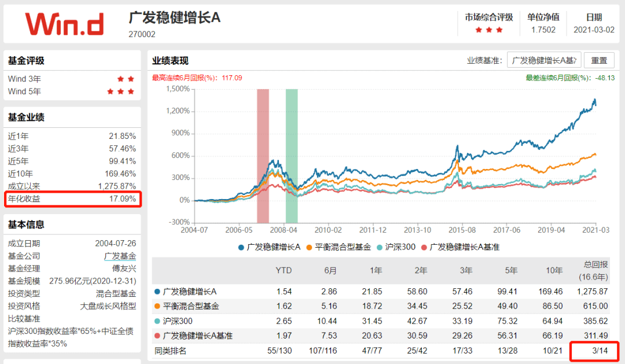Click the 年化收益 17.09% row
Screen dimensions: 625x364
(72, 199)
